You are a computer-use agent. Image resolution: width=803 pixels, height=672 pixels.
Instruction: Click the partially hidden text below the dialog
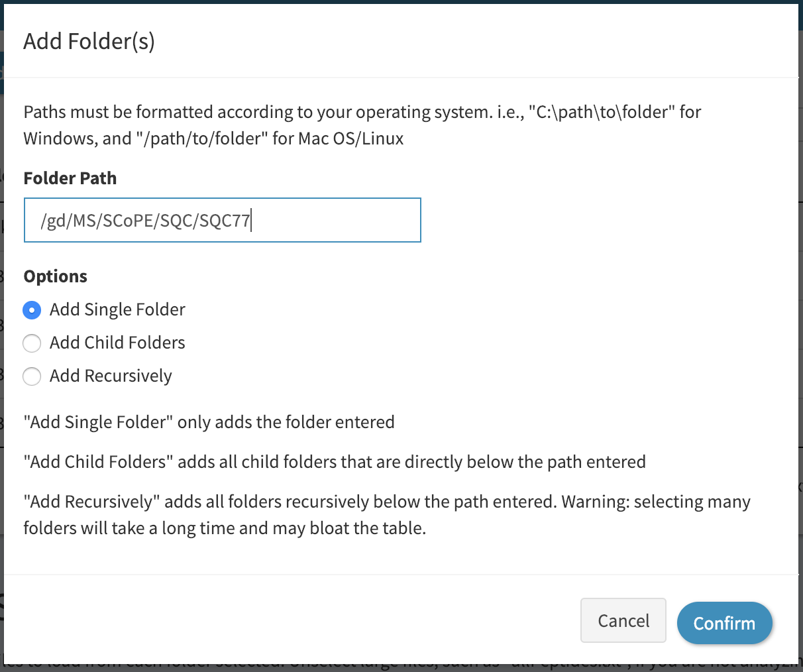click(403, 663)
